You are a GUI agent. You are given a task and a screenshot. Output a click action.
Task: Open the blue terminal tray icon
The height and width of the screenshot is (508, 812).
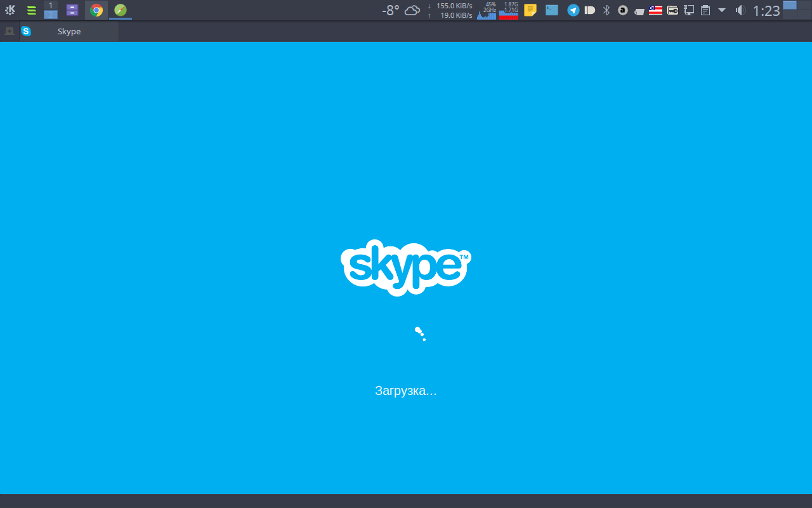coord(552,10)
